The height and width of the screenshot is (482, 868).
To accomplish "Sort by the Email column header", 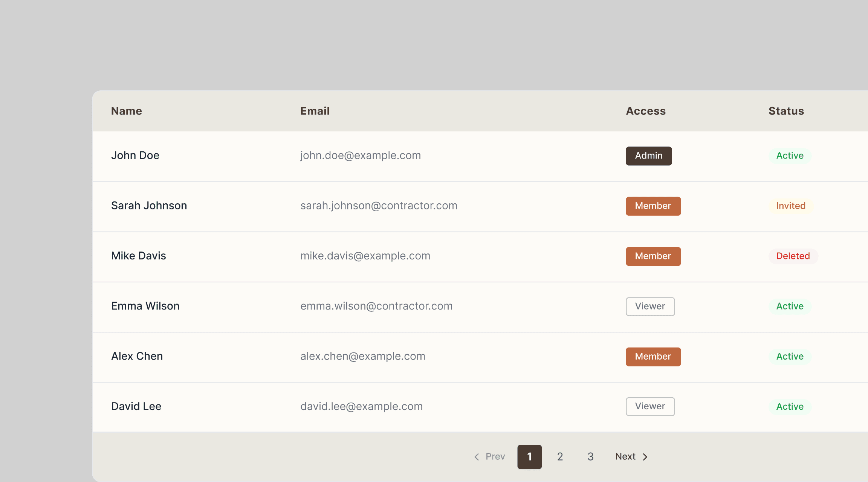I will tap(315, 111).
